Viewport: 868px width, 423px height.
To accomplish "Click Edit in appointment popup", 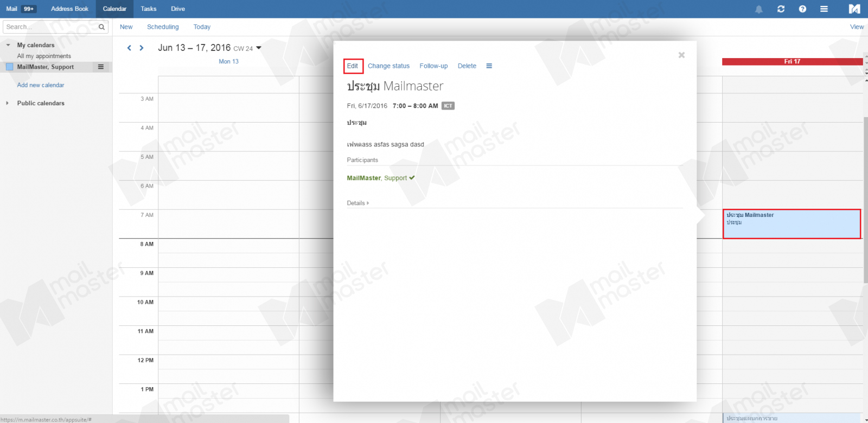I will click(353, 66).
